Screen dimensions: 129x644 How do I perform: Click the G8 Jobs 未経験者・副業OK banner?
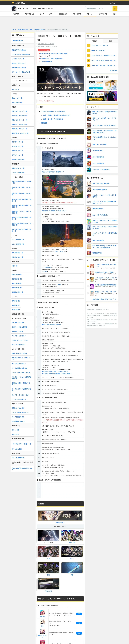coord(102,96)
